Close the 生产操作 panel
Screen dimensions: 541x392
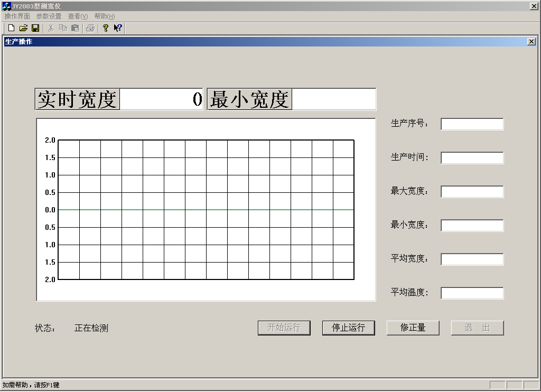(x=531, y=42)
